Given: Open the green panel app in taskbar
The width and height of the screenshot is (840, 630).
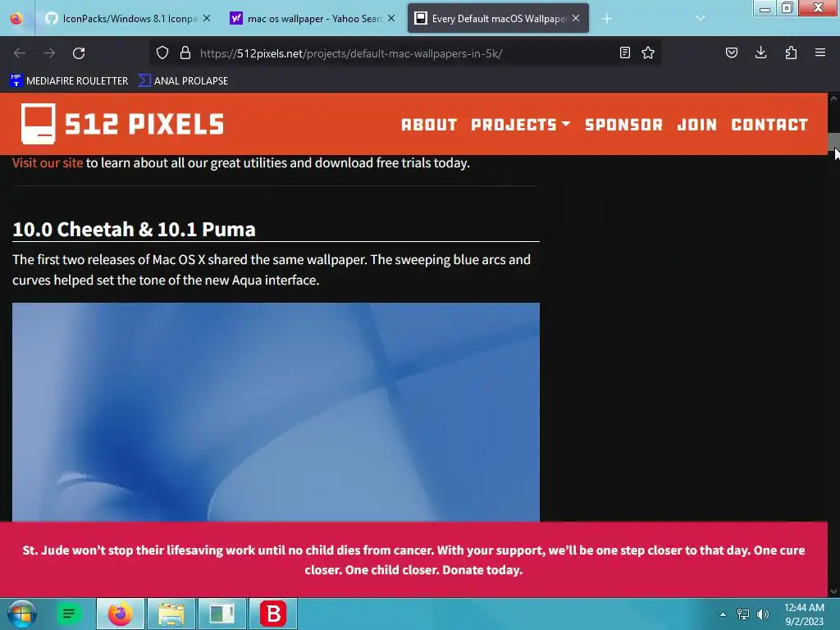Looking at the screenshot, I should [x=222, y=614].
